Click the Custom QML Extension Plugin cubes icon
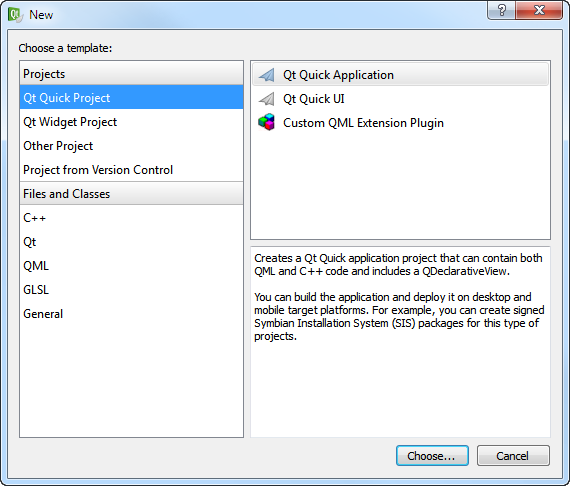The image size is (570, 486). point(266,122)
